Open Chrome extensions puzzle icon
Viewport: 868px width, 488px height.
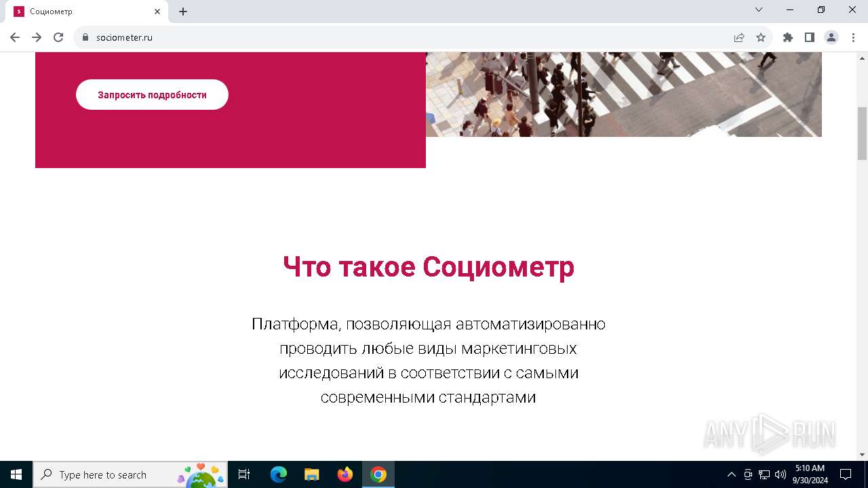(788, 37)
